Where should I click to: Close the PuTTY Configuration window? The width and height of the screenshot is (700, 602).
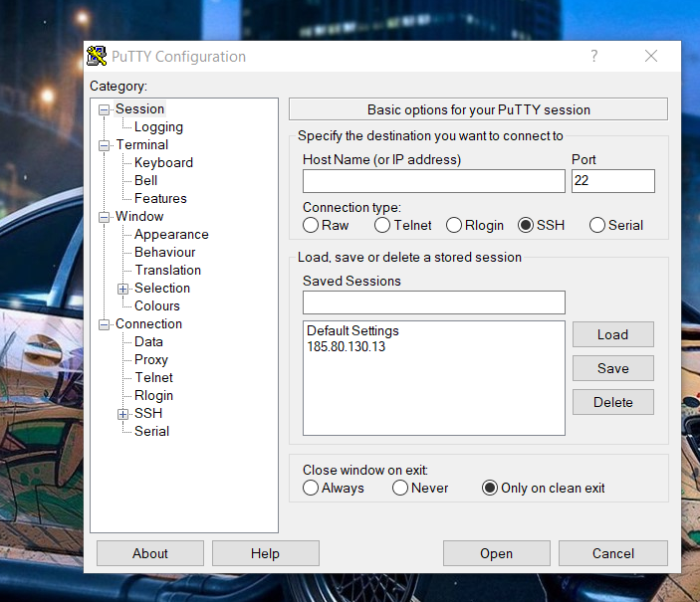tap(651, 57)
